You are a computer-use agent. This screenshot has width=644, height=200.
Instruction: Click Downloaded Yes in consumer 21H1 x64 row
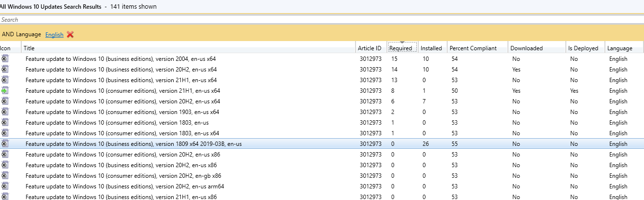[516, 91]
